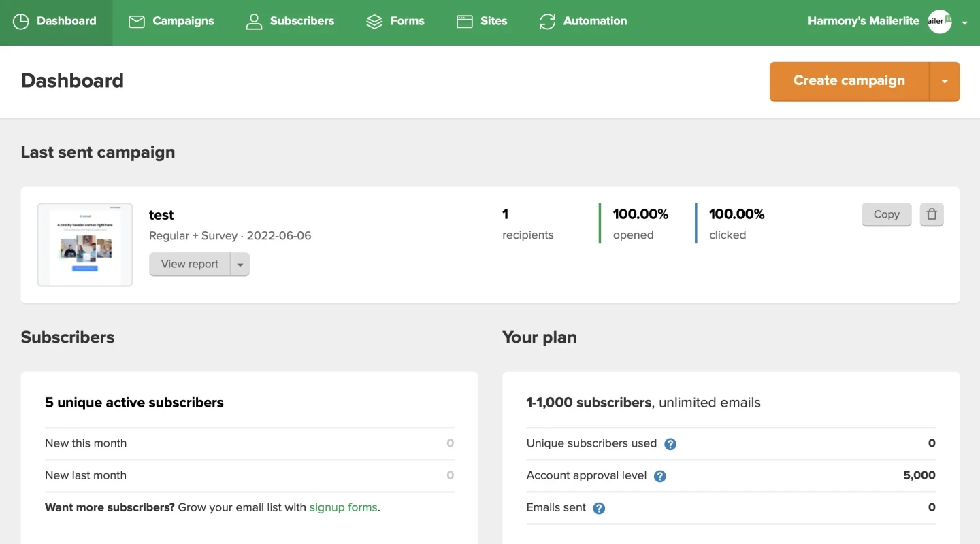Click the Forms stacked-layers icon

point(374,22)
